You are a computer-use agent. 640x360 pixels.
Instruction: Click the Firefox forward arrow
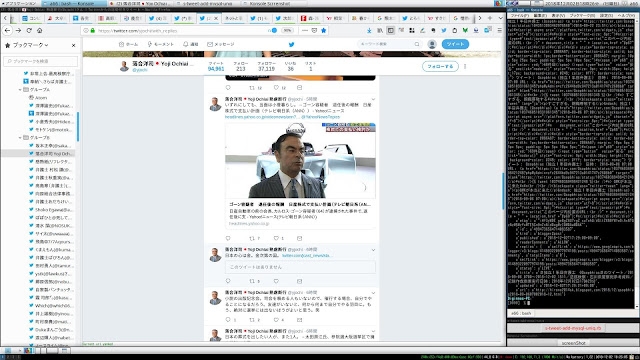18,31
